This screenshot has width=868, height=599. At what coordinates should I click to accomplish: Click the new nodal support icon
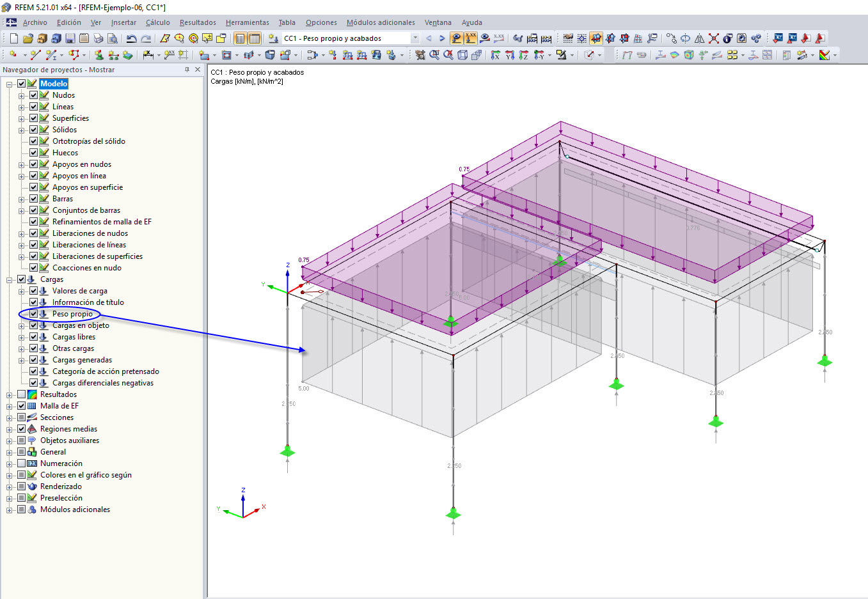99,55
